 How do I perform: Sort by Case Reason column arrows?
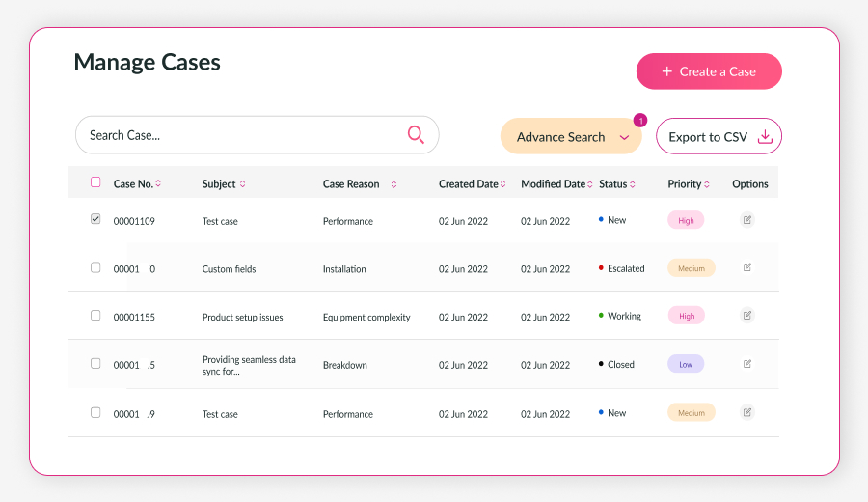coord(393,184)
